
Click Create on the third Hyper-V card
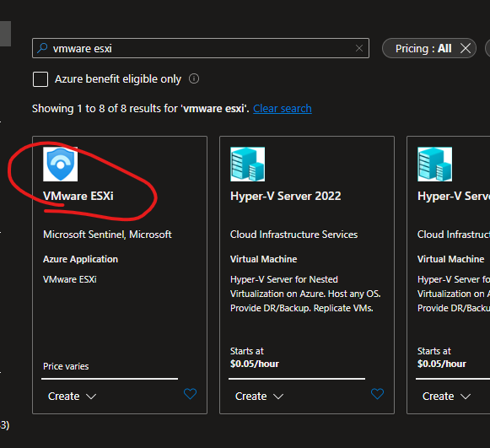(438, 396)
